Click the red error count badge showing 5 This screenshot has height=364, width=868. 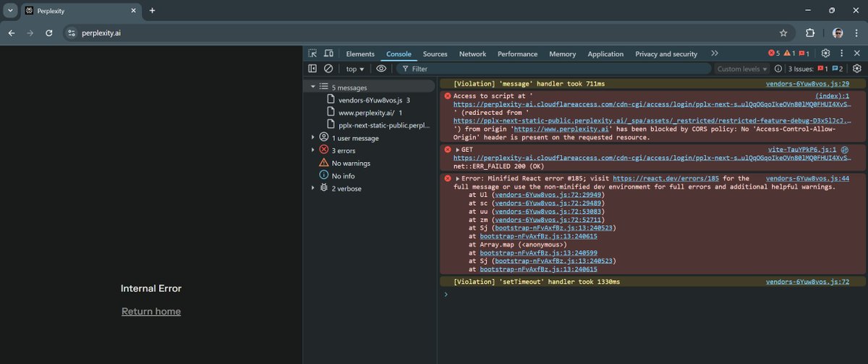tap(774, 54)
